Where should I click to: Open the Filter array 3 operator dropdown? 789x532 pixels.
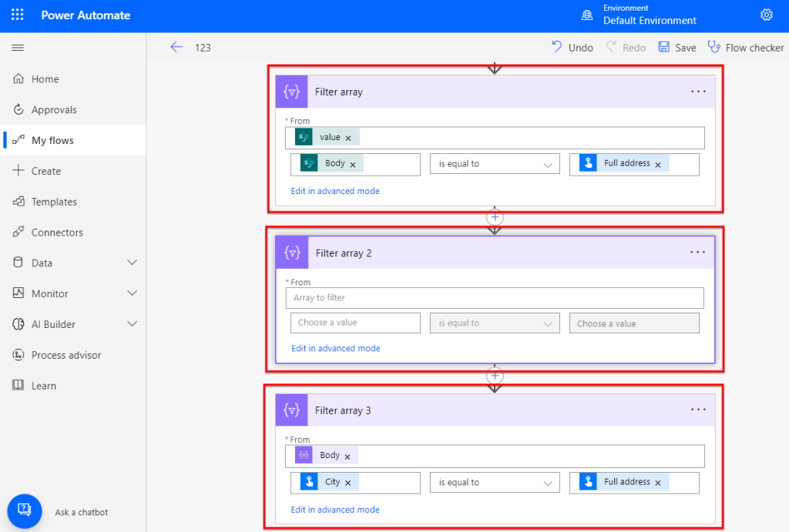coord(495,482)
